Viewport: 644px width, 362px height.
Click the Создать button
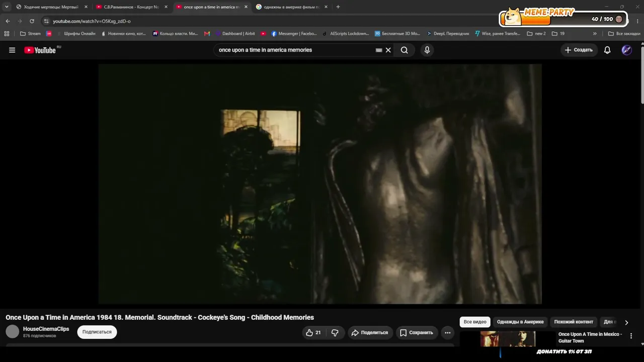click(579, 50)
